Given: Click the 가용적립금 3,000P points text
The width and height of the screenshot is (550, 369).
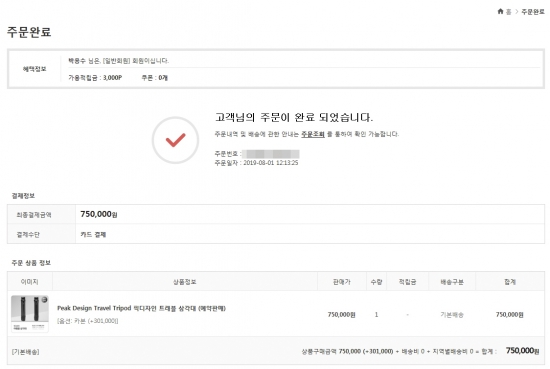Looking at the screenshot, I should (x=95, y=78).
